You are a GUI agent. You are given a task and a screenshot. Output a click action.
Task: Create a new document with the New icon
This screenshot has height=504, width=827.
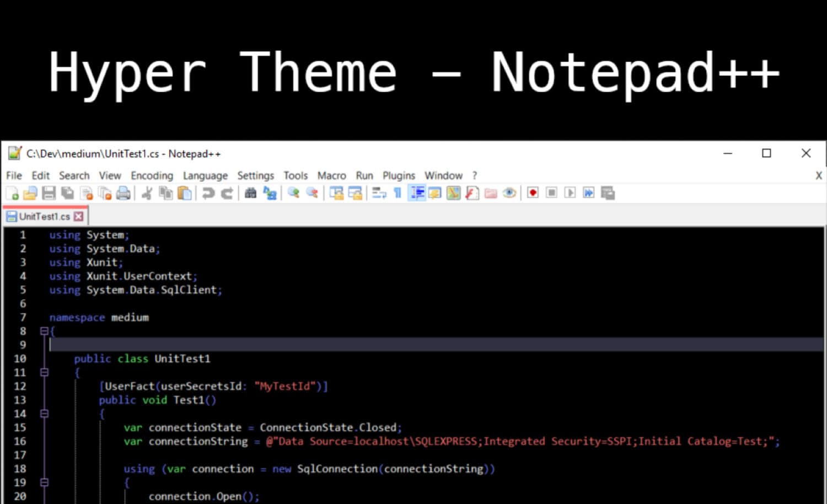coord(12,193)
